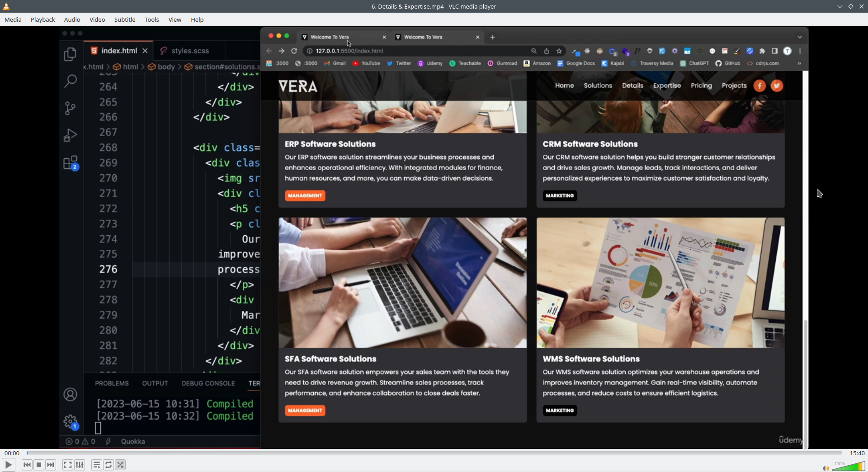Open the View menu
Screen dimensions: 868x472
click(x=175, y=19)
